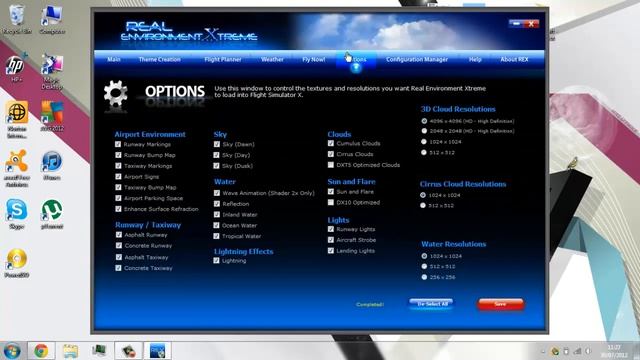Select 1024 x 1024 water resolution
The height and width of the screenshot is (360, 640).
click(x=424, y=256)
